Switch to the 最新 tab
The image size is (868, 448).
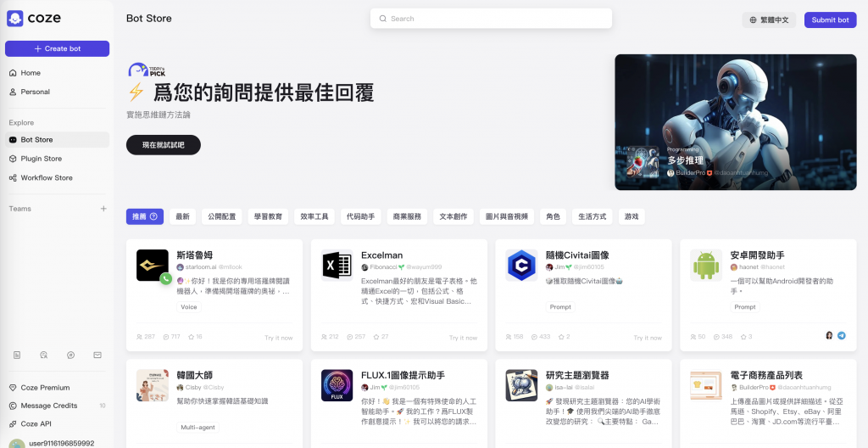click(183, 217)
